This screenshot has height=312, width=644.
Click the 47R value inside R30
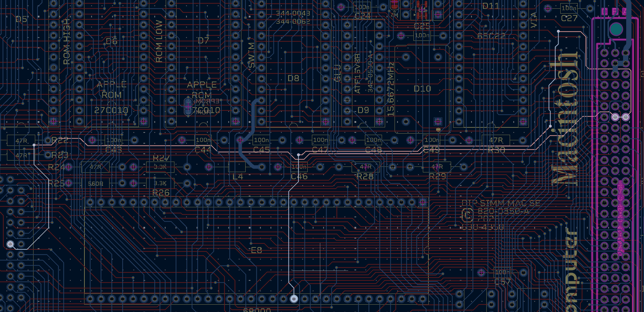coord(496,140)
